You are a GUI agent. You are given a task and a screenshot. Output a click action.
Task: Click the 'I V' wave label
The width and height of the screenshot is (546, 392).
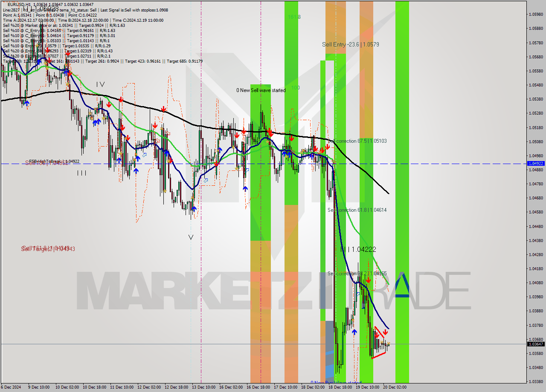[x=100, y=84]
